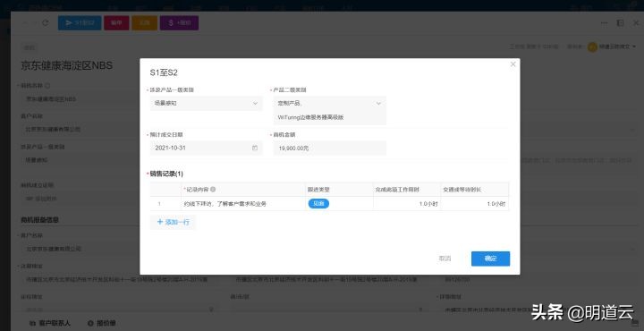Cancel the S1至S2 dialog with 取消

445,259
